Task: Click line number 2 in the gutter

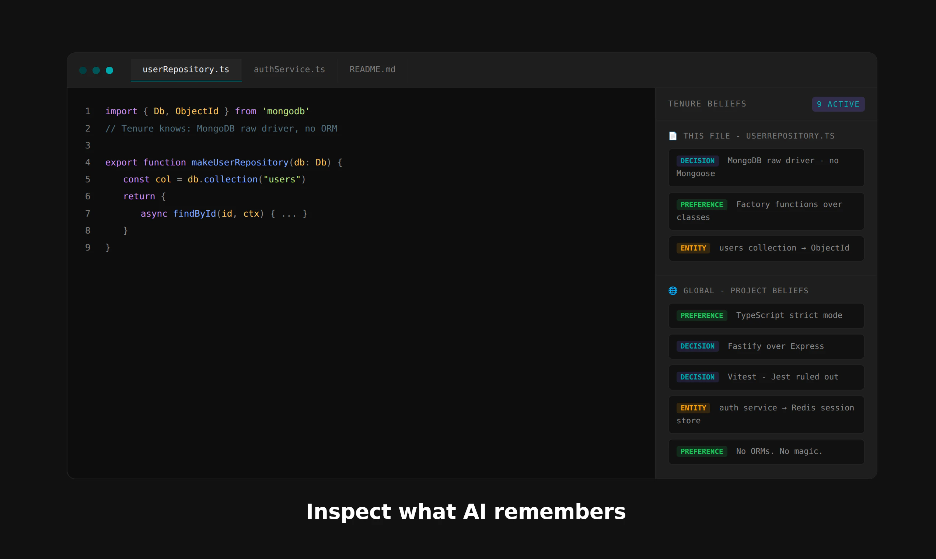Action: click(88, 129)
